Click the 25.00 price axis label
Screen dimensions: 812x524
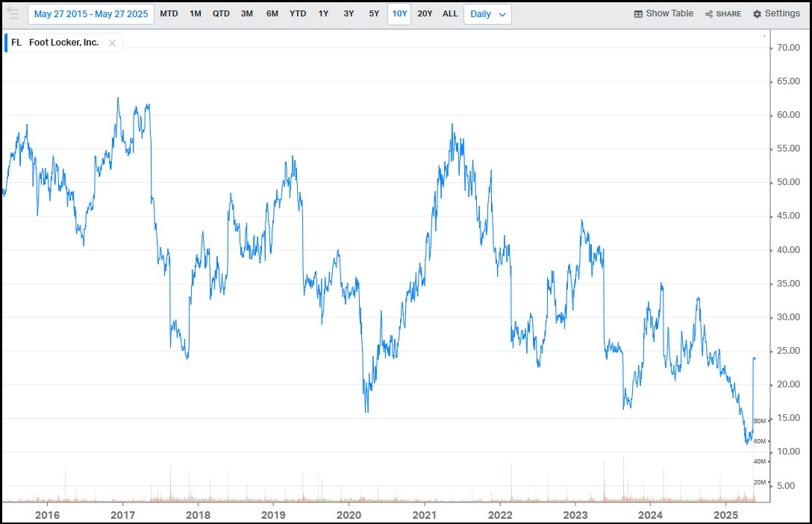[788, 351]
